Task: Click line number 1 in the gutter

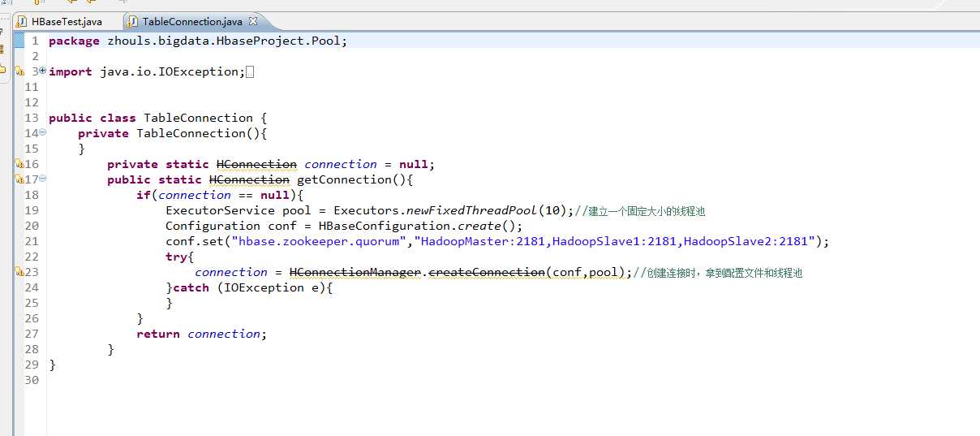Action: point(35,41)
